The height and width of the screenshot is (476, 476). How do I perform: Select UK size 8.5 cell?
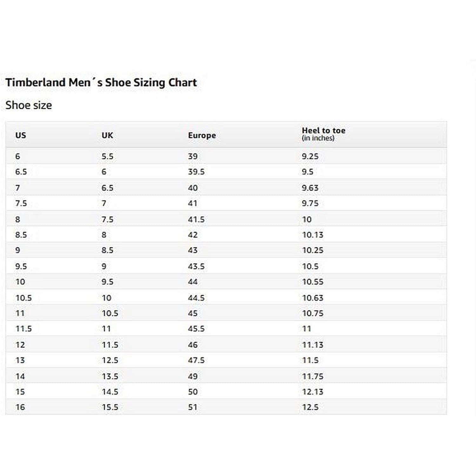[107, 250]
